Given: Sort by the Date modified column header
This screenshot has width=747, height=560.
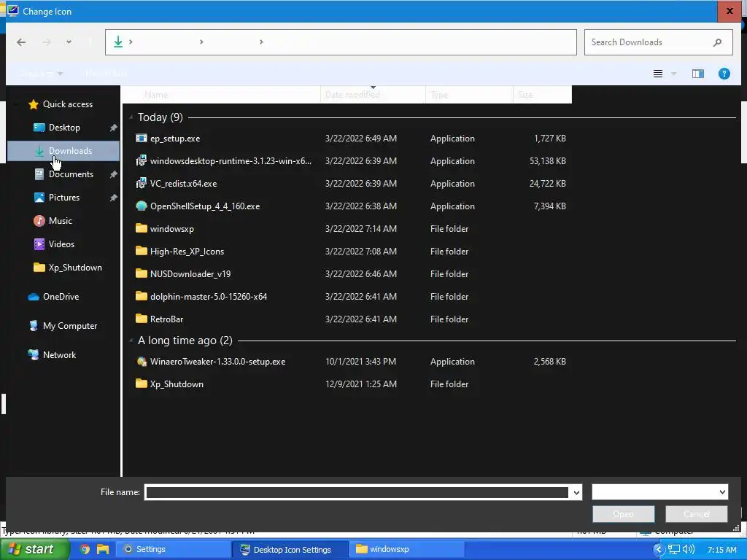Looking at the screenshot, I should coord(373,95).
